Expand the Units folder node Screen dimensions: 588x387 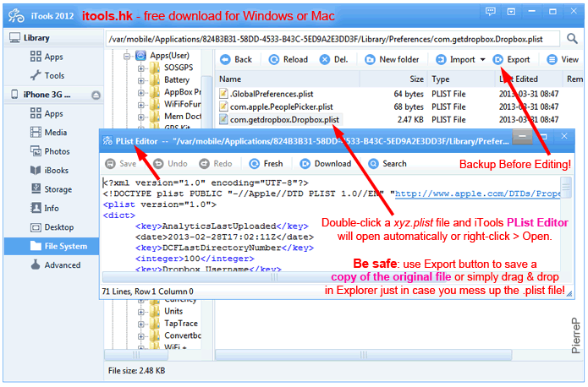pyautogui.click(x=141, y=312)
